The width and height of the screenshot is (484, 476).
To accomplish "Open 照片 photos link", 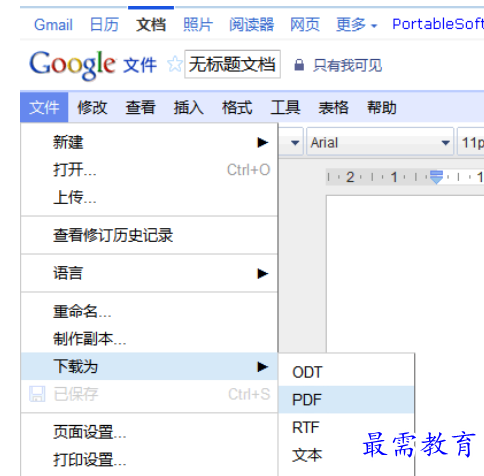I will [x=198, y=25].
